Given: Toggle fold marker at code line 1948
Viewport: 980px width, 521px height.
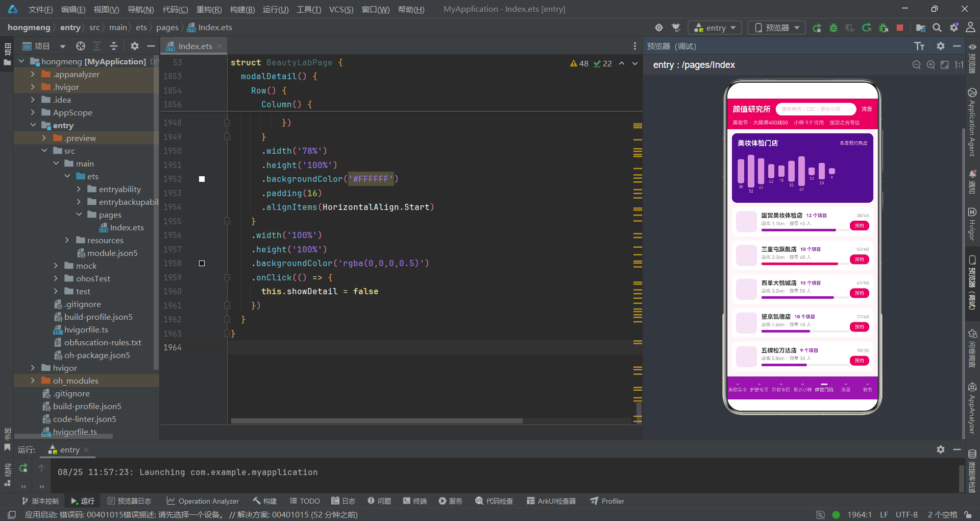Looking at the screenshot, I should click(228, 123).
